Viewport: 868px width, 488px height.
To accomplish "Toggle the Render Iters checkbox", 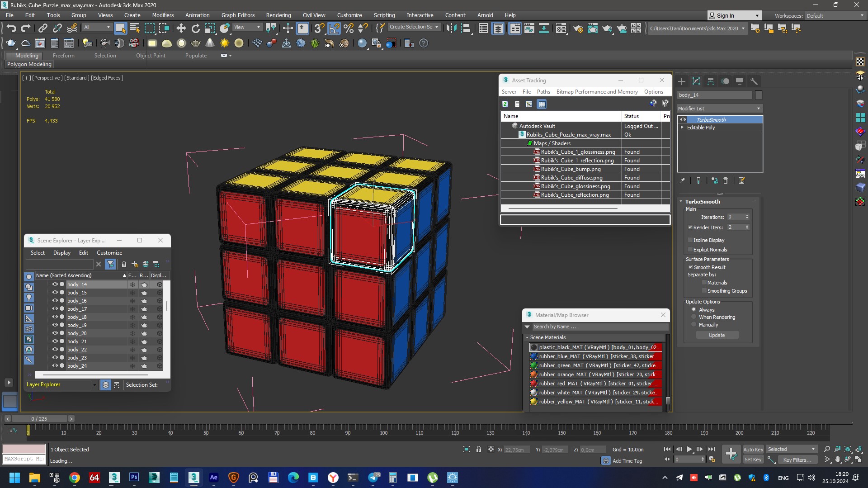I will click(x=690, y=227).
